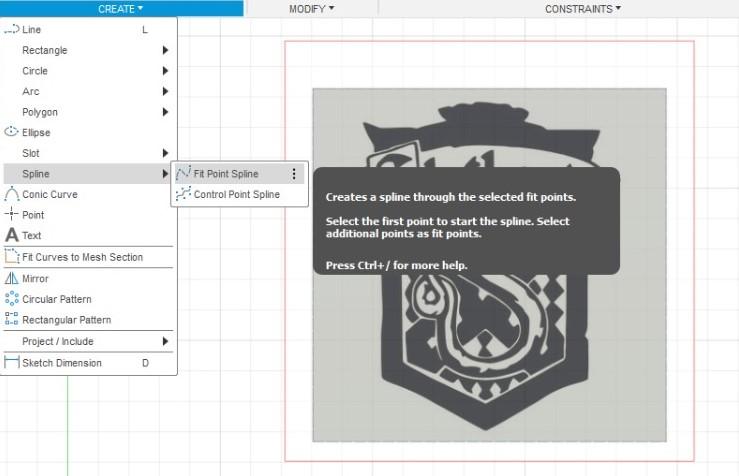Click the Ellipse tool icon
Image resolution: width=739 pixels, height=476 pixels.
pos(11,132)
